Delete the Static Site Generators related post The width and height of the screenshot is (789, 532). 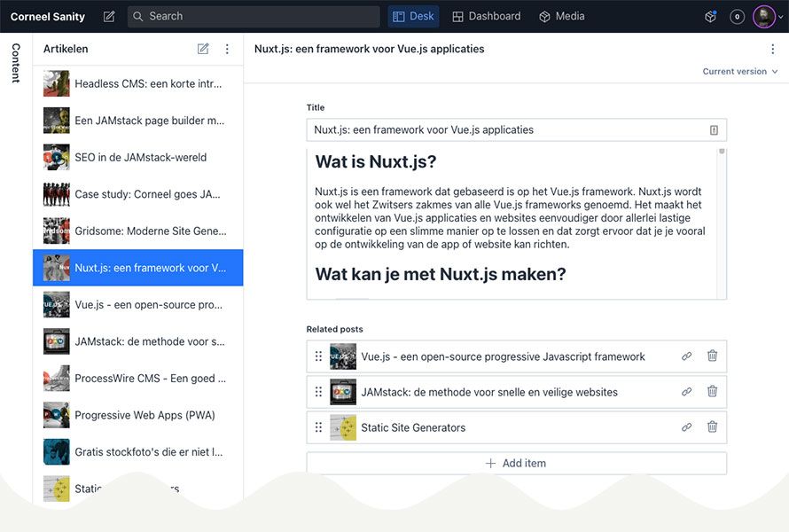(x=712, y=426)
